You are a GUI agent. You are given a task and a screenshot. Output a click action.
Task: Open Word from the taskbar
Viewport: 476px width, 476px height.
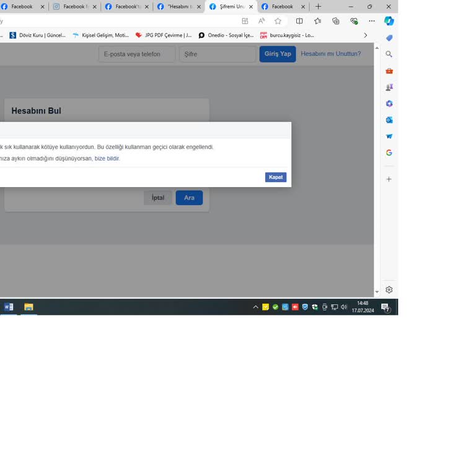coord(9,307)
